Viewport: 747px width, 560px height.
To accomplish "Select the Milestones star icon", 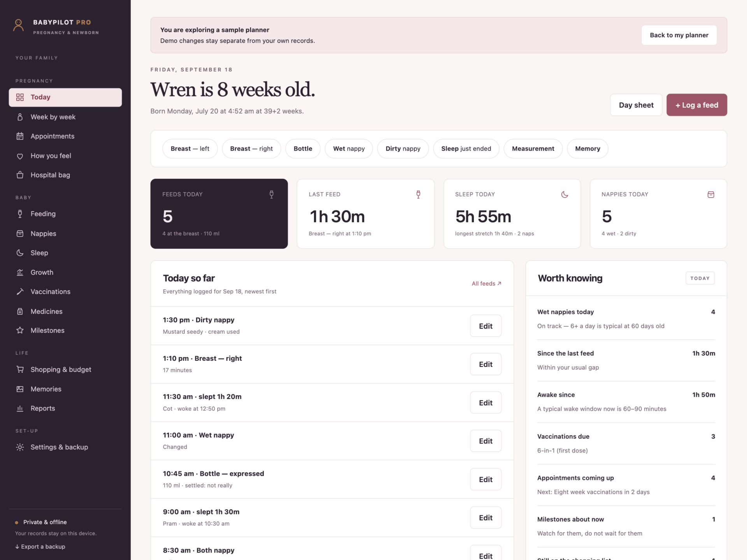I will click(20, 331).
